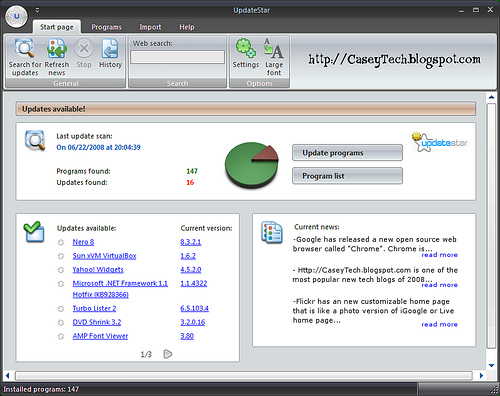Click the UpdateStar round application button
The width and height of the screenshot is (500, 396).
point(17,16)
